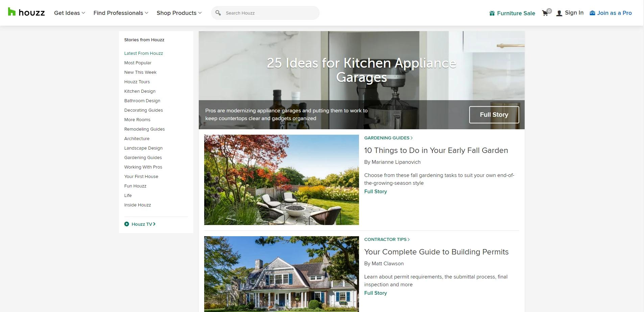This screenshot has height=312, width=644.
Task: Open the fall garden patio thumbnail
Action: 281,180
